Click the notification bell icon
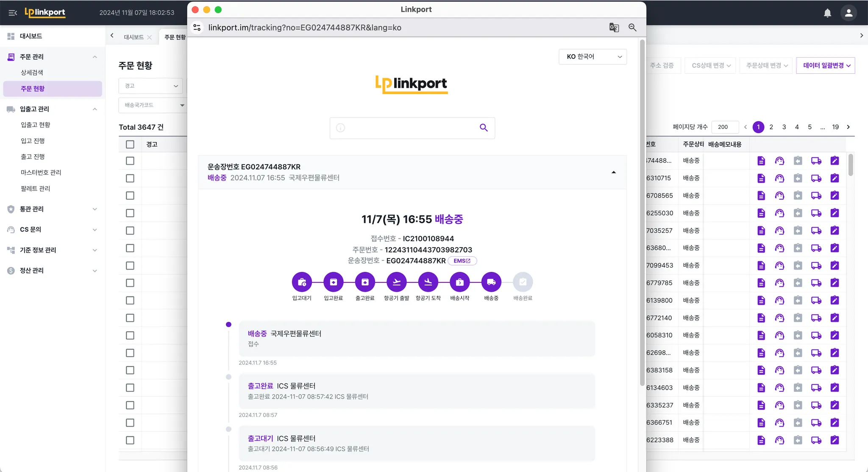The width and height of the screenshot is (868, 472). click(x=827, y=13)
